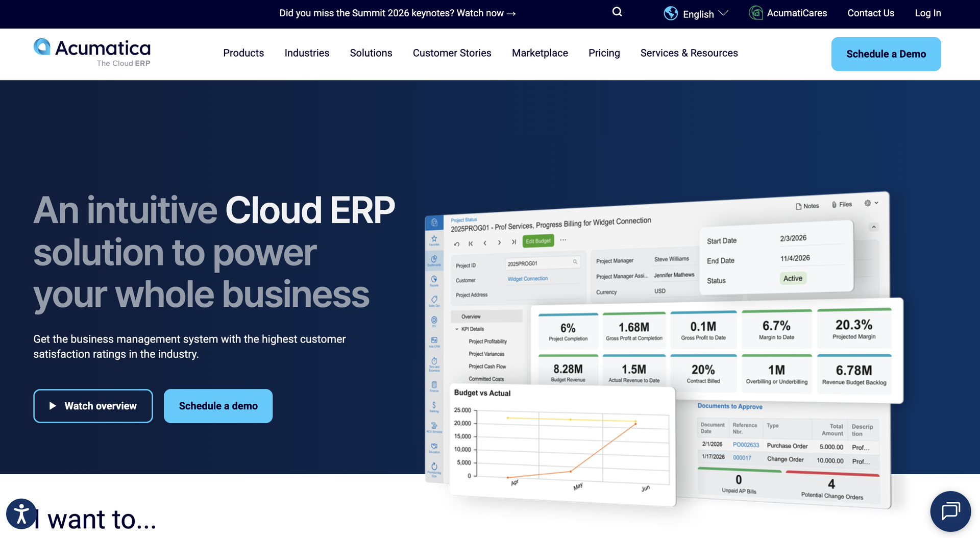Click the AcumatiCares logo icon
This screenshot has height=538, width=980.
pos(755,13)
